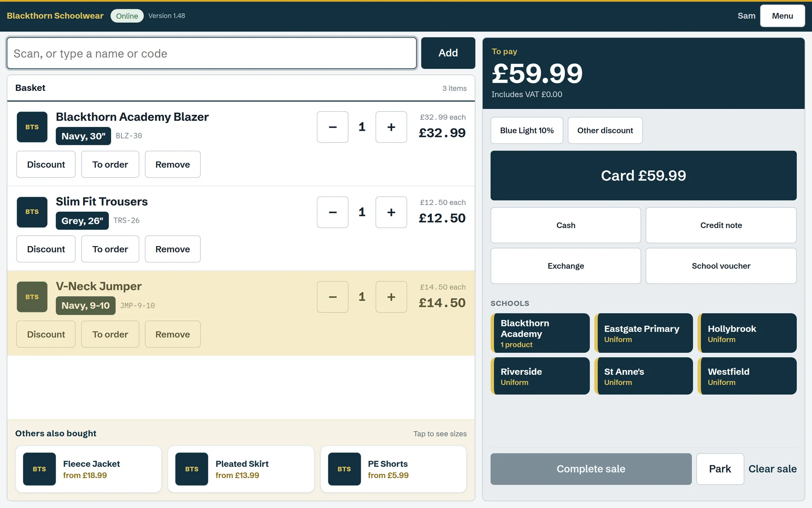812x508 pixels.
Task: Open Westfield school tile
Action: [x=747, y=376]
